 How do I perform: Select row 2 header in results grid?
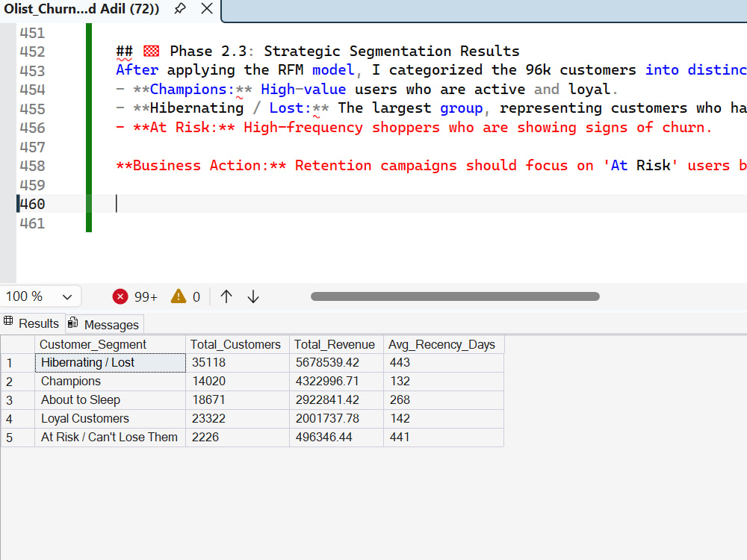point(18,382)
